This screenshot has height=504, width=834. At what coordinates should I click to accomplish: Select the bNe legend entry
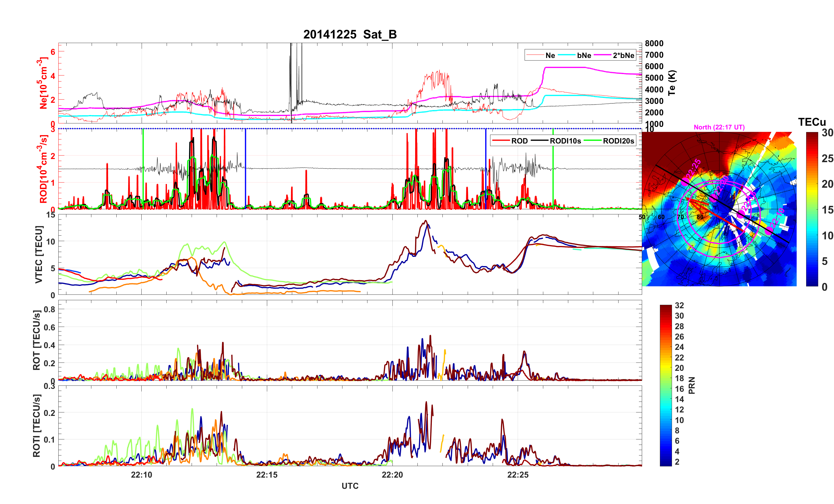(584, 55)
